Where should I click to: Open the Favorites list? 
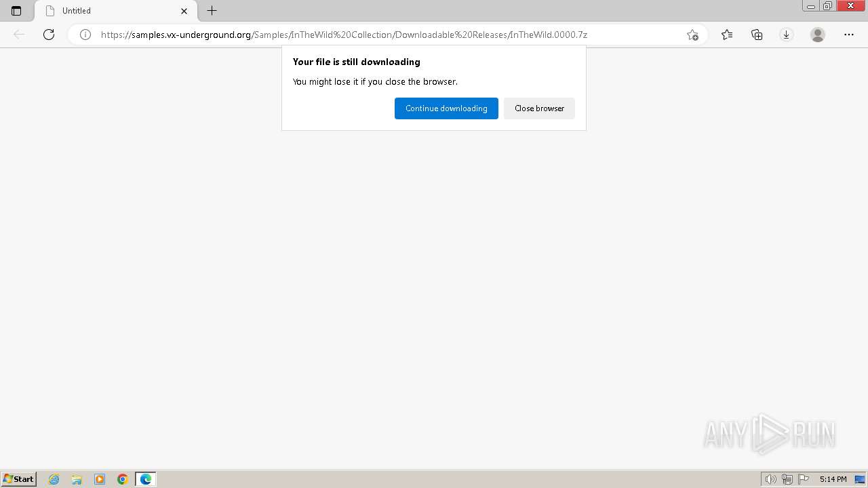point(727,35)
